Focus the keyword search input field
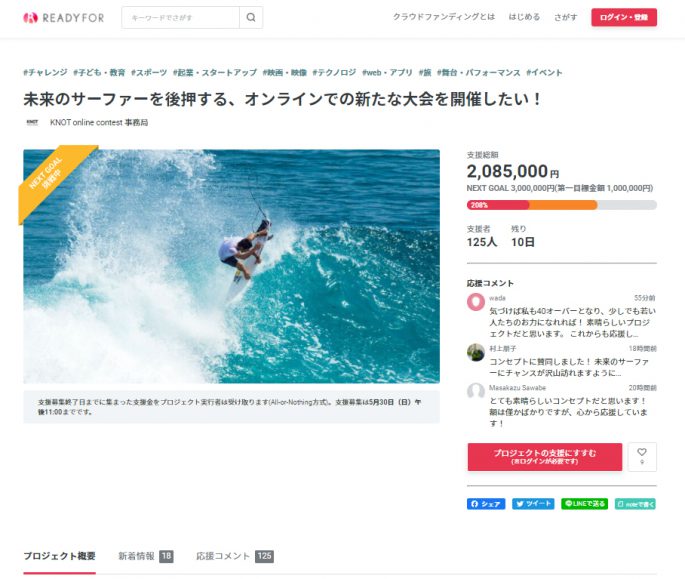This screenshot has width=685, height=579. (180, 17)
